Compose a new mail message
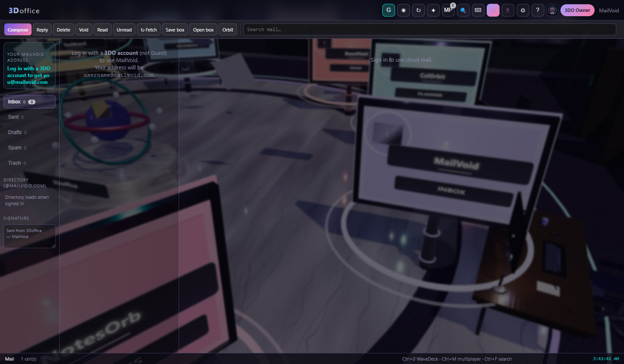The height and width of the screenshot is (364, 624). (x=18, y=30)
